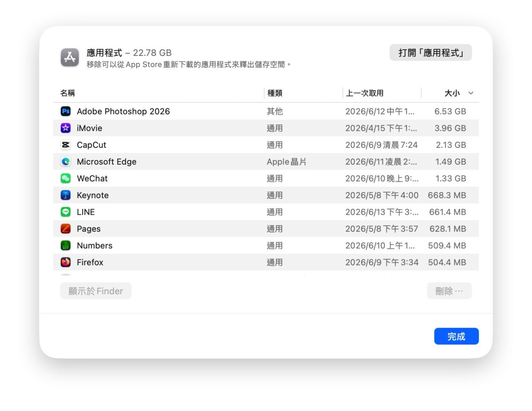The height and width of the screenshot is (411, 532).
Task: Click the 完成 button
Action: [x=456, y=336]
